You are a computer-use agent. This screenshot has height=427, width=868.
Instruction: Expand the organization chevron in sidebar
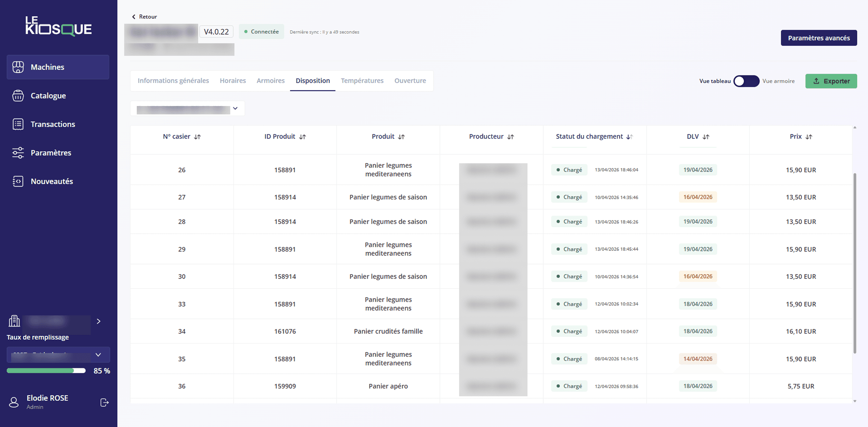pos(99,321)
